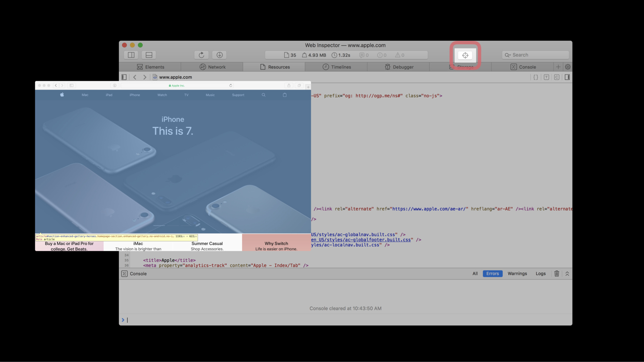This screenshot has width=644, height=362.
Task: Click the Safari window forward button
Action: pyautogui.click(x=62, y=85)
